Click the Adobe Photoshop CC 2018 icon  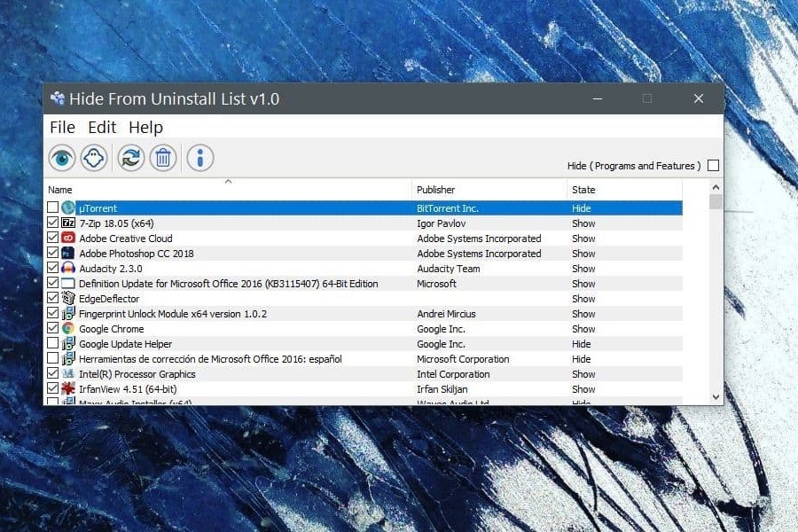pyautogui.click(x=68, y=254)
